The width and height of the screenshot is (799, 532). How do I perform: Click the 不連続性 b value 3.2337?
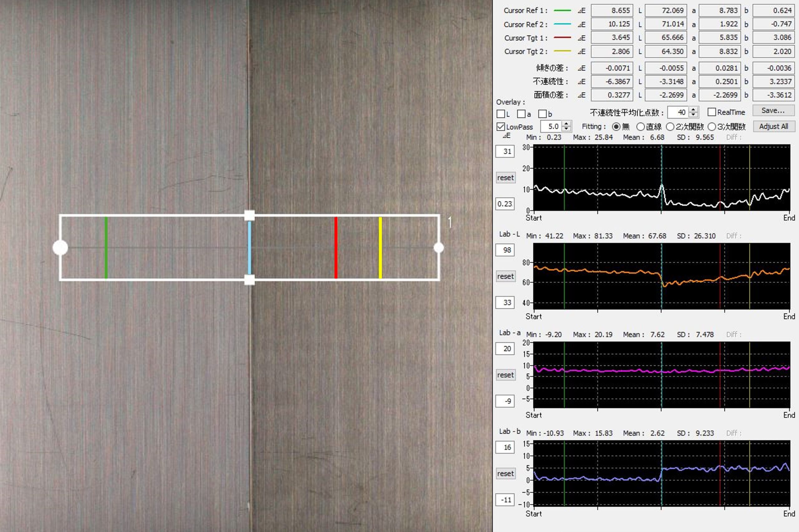(x=773, y=81)
